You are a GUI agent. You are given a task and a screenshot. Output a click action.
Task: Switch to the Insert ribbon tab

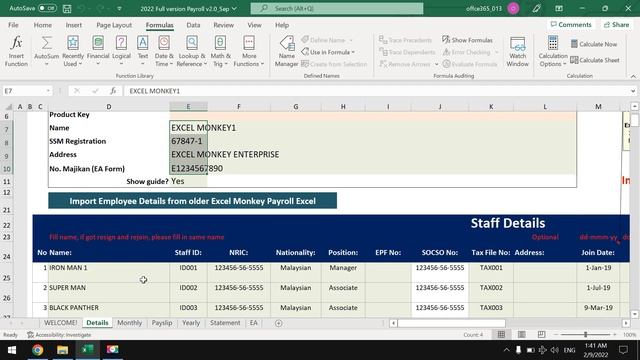pos(73,25)
